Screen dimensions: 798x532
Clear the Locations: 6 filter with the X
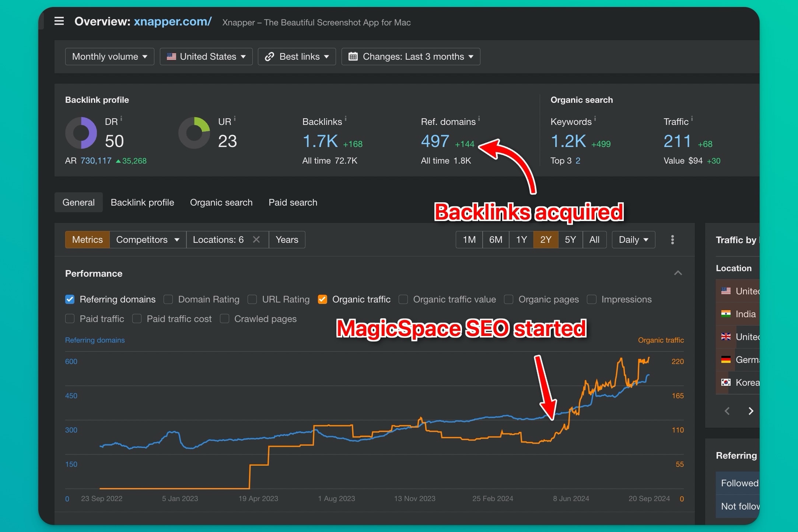point(256,239)
